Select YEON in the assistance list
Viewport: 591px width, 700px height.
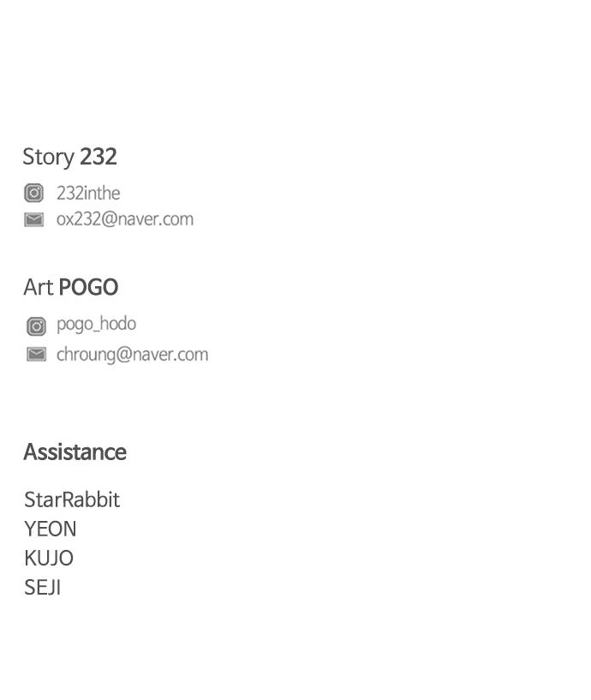(51, 529)
